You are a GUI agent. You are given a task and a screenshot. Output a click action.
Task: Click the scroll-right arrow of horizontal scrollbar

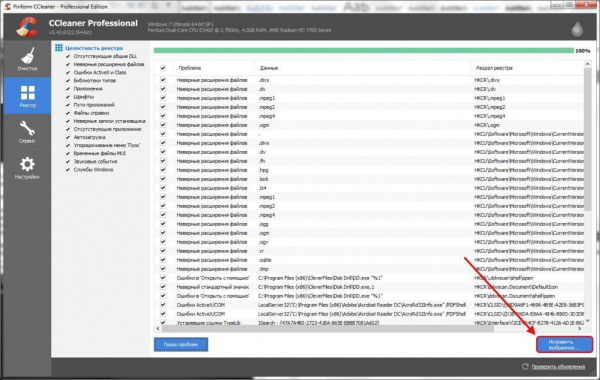pos(580,328)
